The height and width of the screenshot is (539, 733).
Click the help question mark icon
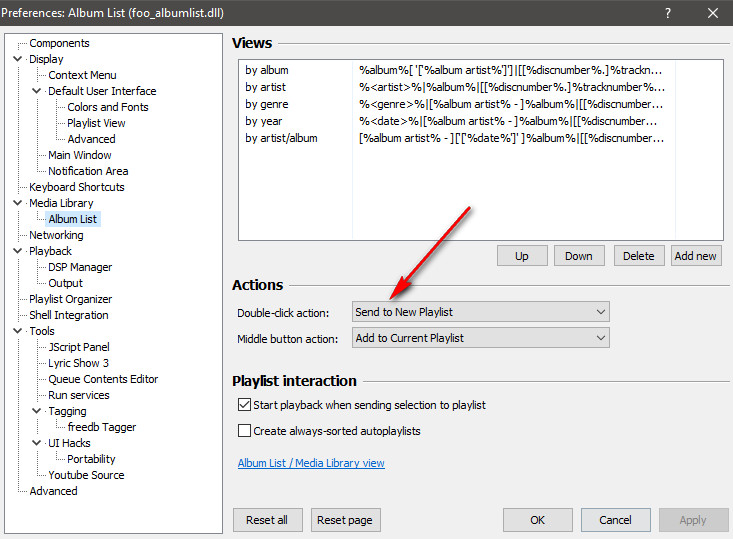click(x=667, y=13)
